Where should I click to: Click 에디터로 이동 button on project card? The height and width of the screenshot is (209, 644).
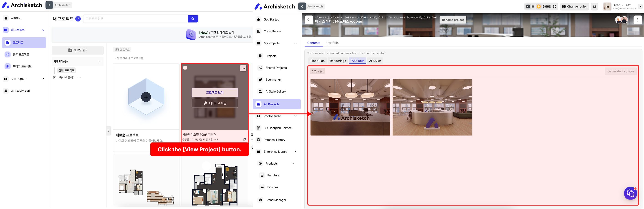pos(215,103)
